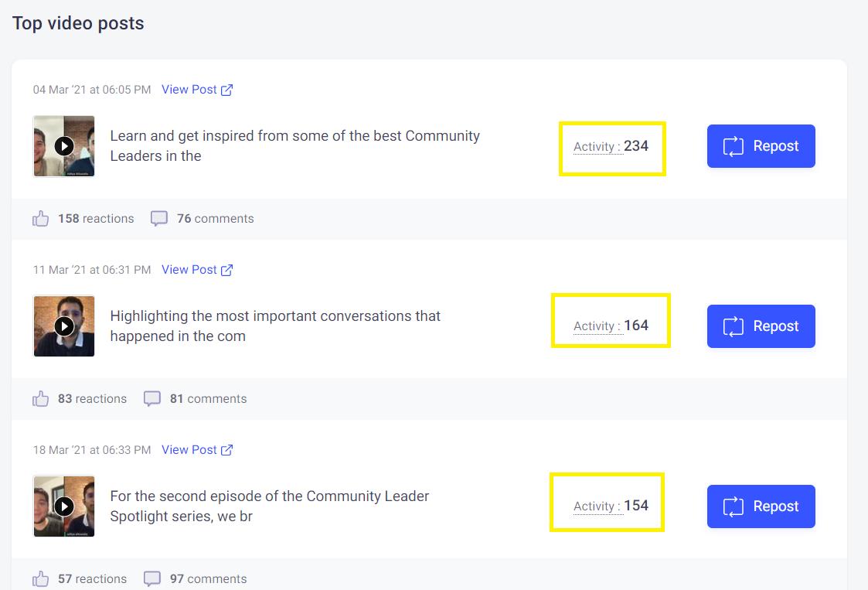Open the first post via its View Post link
The height and width of the screenshot is (590, 868).
(189, 89)
